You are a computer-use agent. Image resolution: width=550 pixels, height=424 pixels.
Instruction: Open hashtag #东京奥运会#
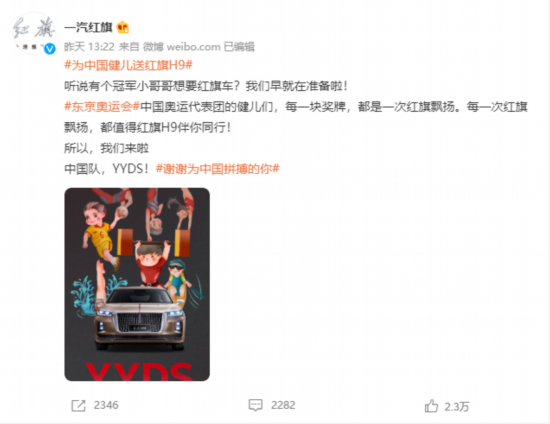[102, 106]
